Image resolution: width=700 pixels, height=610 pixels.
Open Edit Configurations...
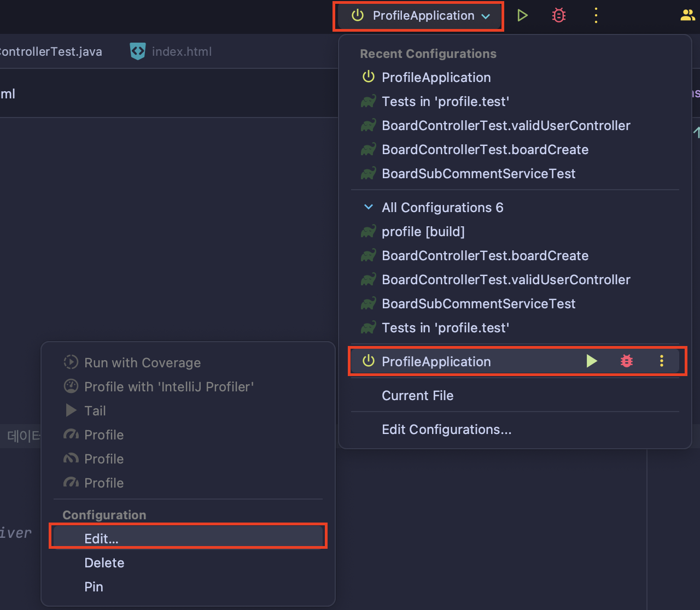pyautogui.click(x=515, y=429)
